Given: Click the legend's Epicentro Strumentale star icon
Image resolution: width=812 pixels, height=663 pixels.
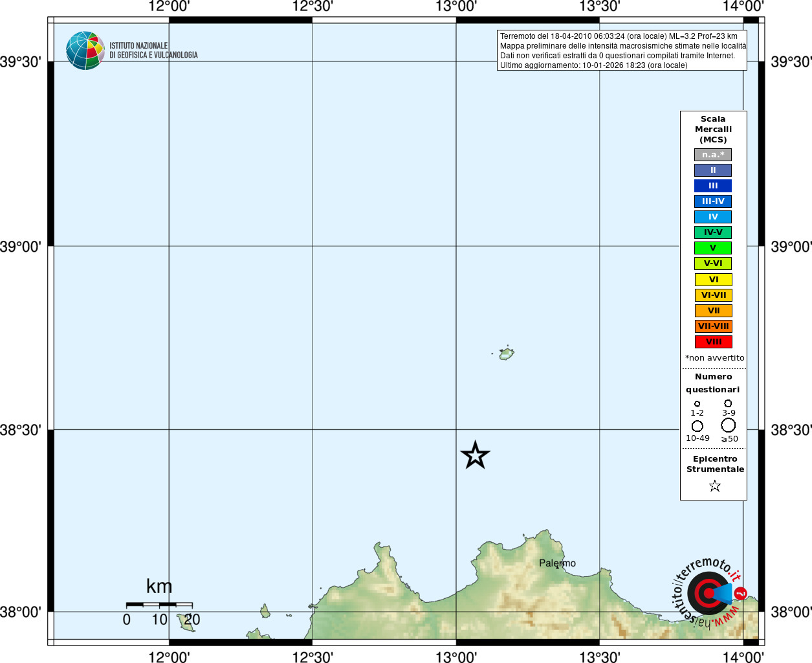Looking at the screenshot, I should coord(714,486).
